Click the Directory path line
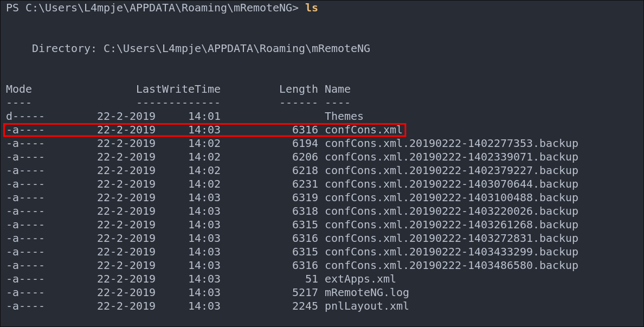 pyautogui.click(x=201, y=48)
